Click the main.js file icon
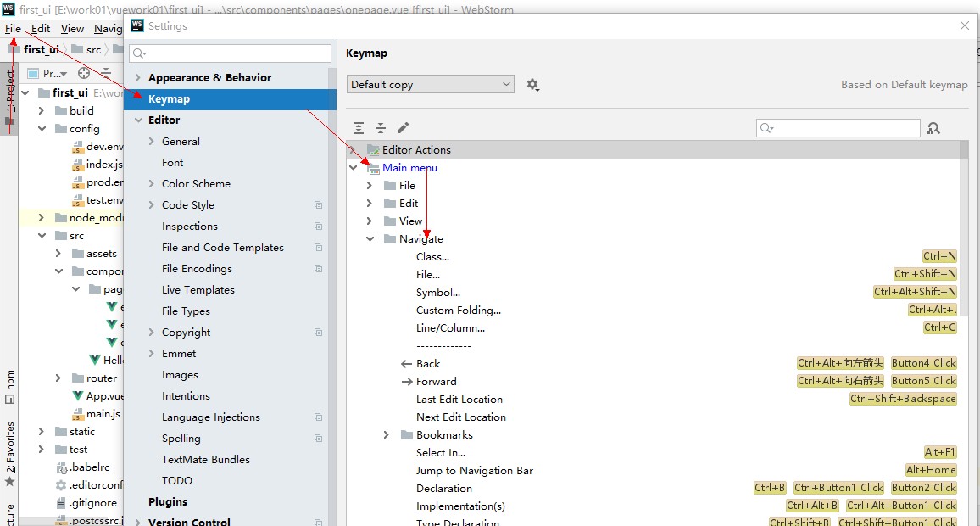 pyautogui.click(x=77, y=414)
